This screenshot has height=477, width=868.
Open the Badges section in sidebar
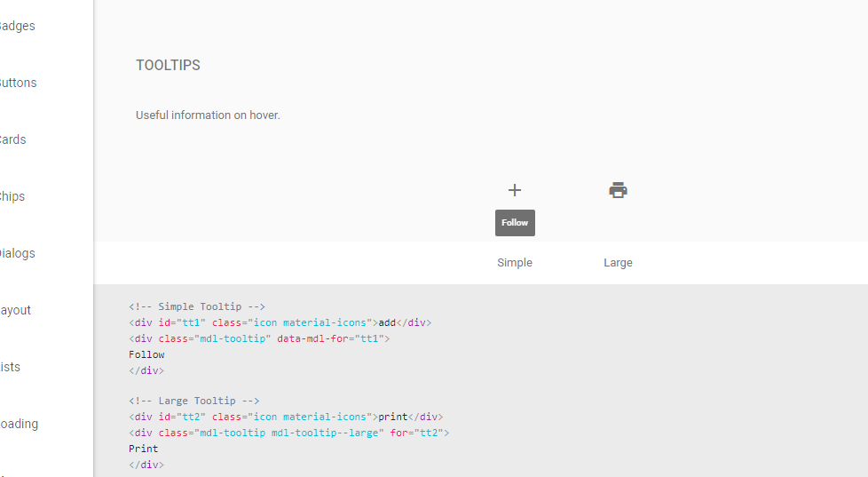coord(18,26)
